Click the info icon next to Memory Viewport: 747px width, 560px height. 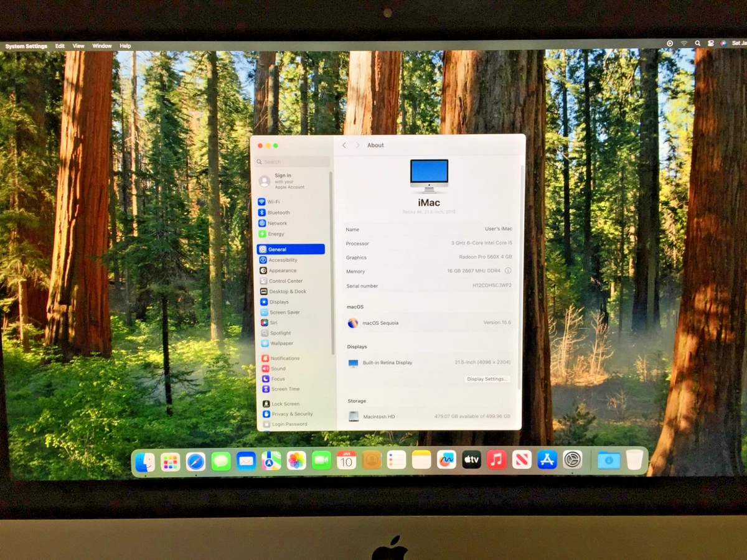(509, 271)
